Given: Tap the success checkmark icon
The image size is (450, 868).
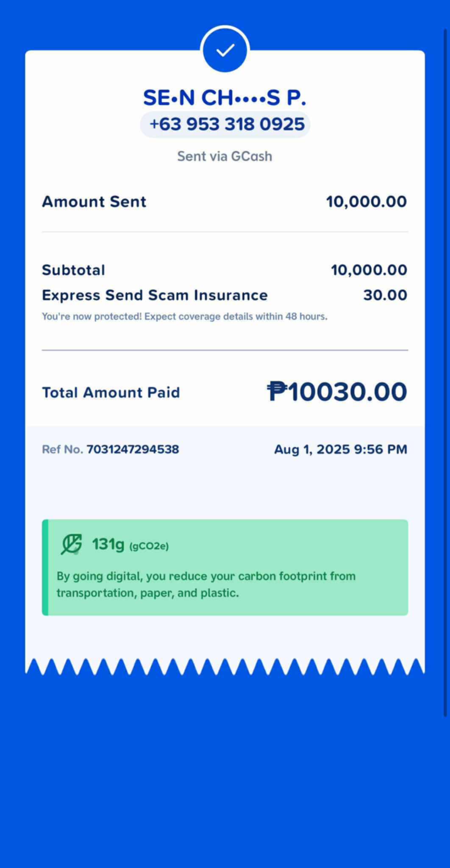Looking at the screenshot, I should pos(225,50).
